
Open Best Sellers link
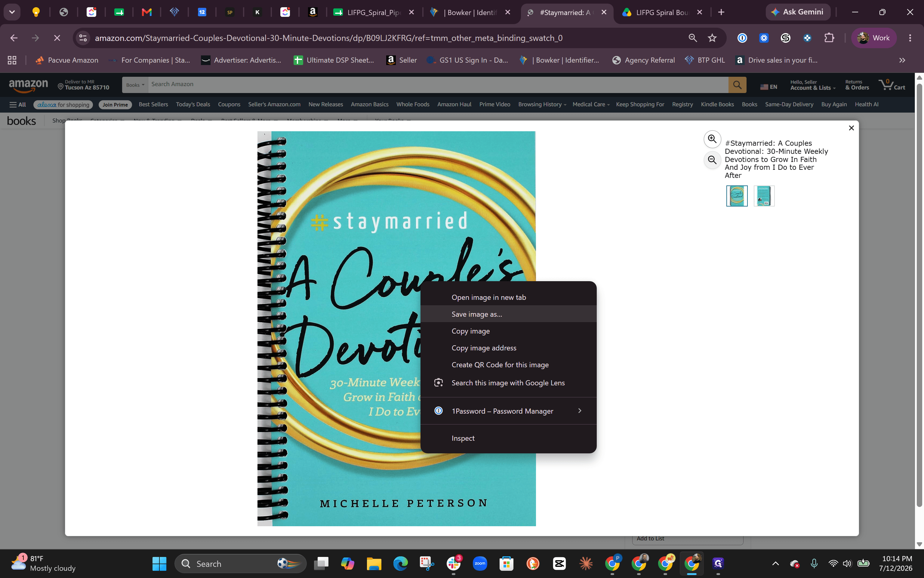click(153, 104)
